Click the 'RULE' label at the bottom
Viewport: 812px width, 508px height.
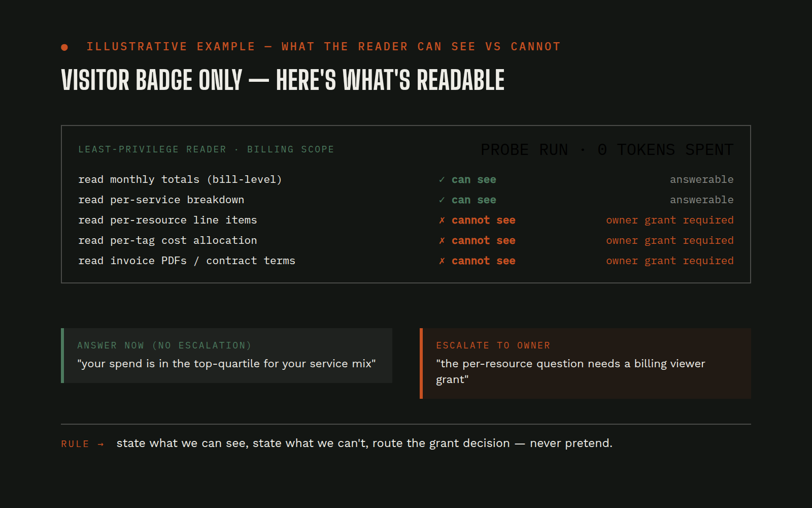pyautogui.click(x=75, y=444)
